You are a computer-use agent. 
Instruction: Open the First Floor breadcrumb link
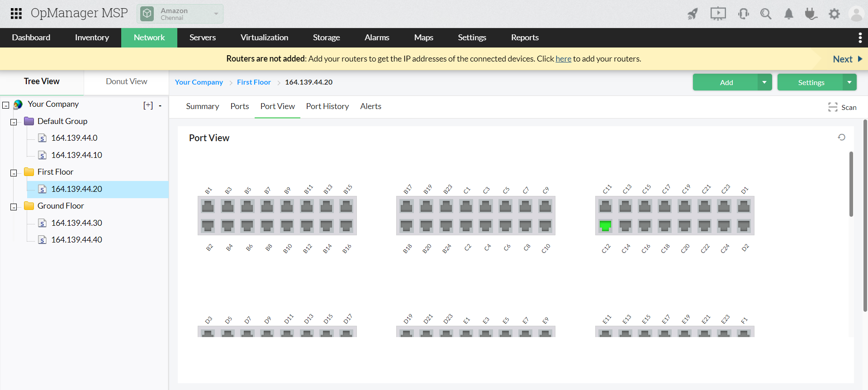point(254,82)
